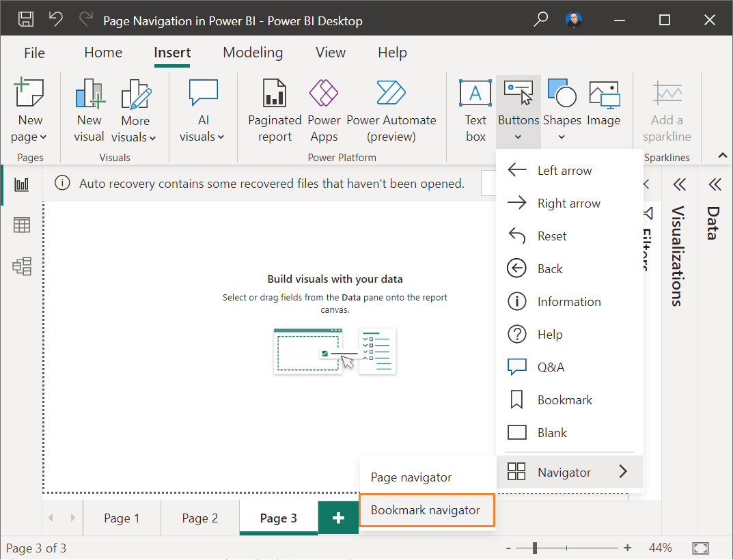Select the Bookmark navigator menu entry

click(426, 510)
